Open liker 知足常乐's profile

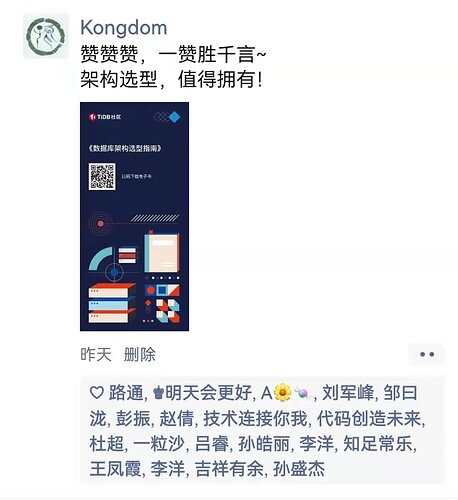(378, 444)
